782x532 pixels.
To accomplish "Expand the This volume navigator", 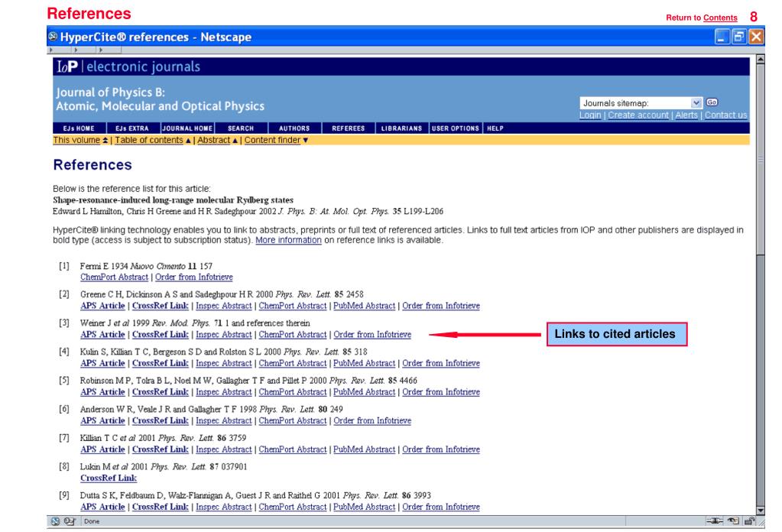I will click(x=80, y=140).
